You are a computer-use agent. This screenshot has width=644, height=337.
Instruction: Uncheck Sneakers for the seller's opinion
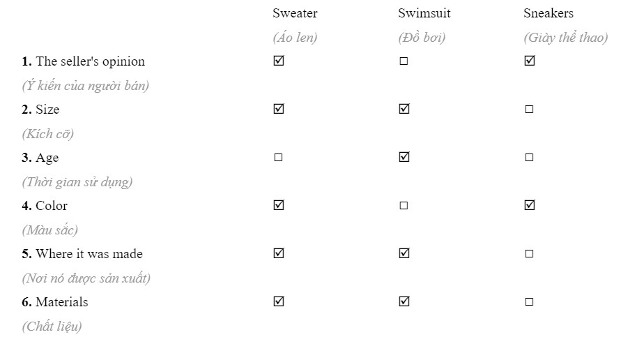pyautogui.click(x=529, y=61)
